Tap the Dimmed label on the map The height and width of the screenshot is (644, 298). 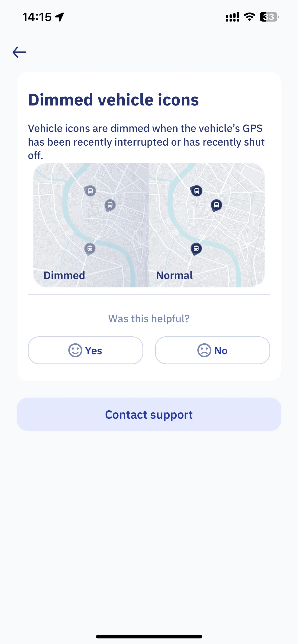tap(64, 275)
